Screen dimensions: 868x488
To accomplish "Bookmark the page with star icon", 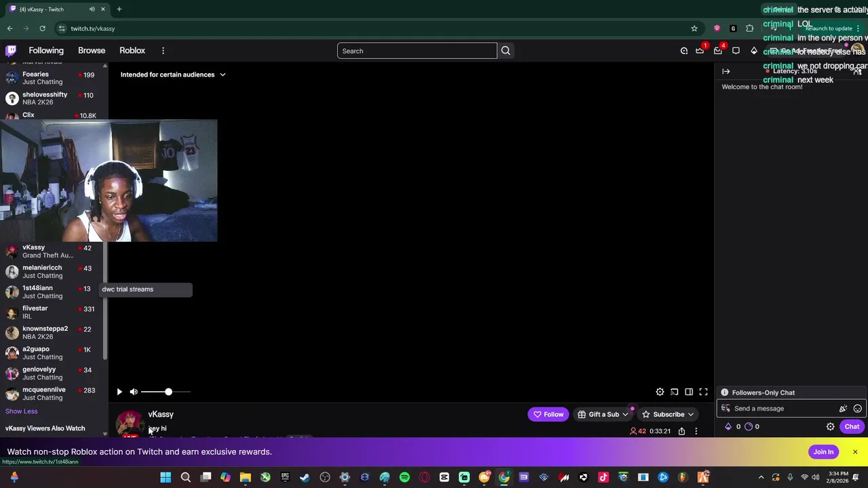I will (694, 28).
